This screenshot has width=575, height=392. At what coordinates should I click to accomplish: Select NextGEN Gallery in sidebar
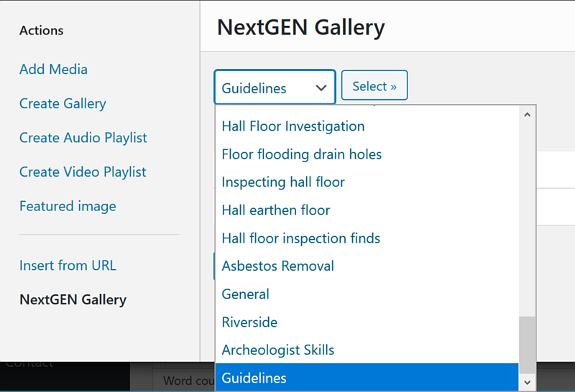[x=73, y=299]
